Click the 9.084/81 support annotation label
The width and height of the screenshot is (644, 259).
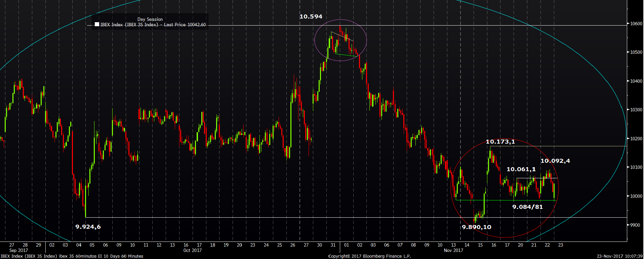pos(528,207)
